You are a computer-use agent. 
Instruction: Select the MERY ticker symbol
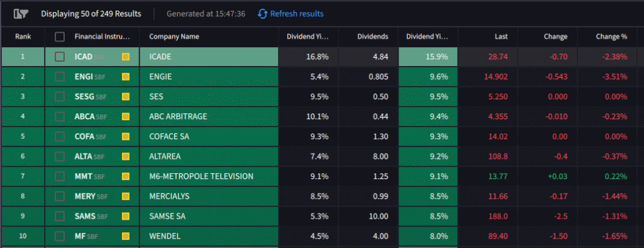click(85, 196)
